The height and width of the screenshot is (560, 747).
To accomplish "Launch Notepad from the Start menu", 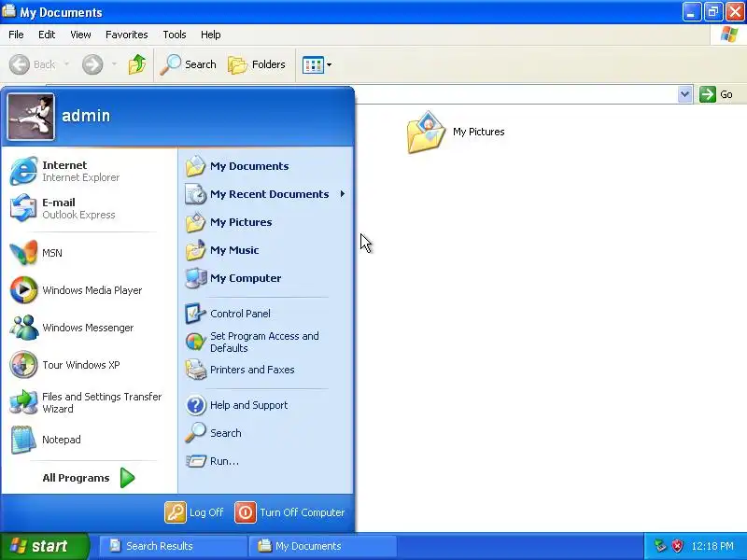I will [89, 440].
